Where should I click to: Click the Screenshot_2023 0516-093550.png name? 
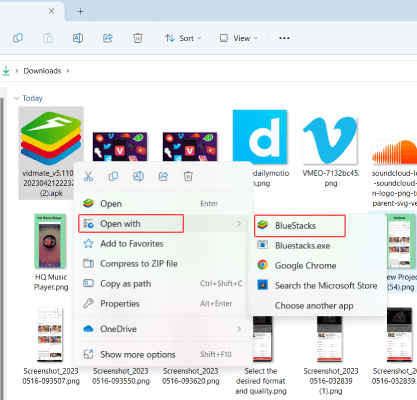tap(121, 376)
